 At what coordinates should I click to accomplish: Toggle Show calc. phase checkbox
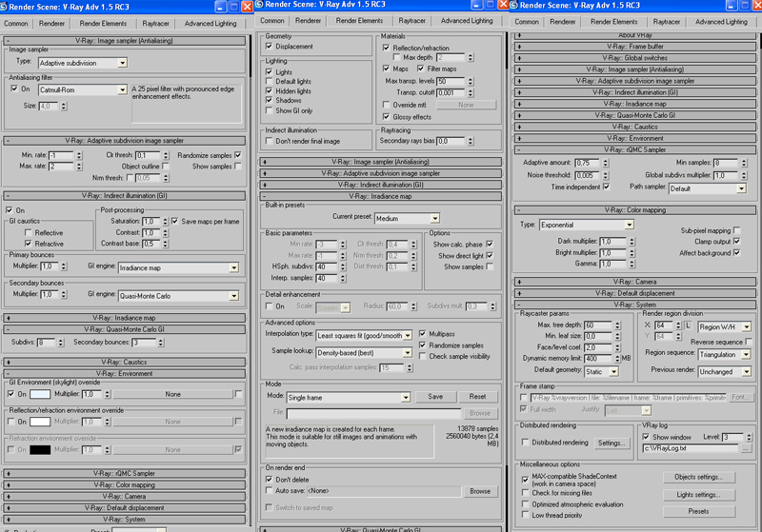490,244
